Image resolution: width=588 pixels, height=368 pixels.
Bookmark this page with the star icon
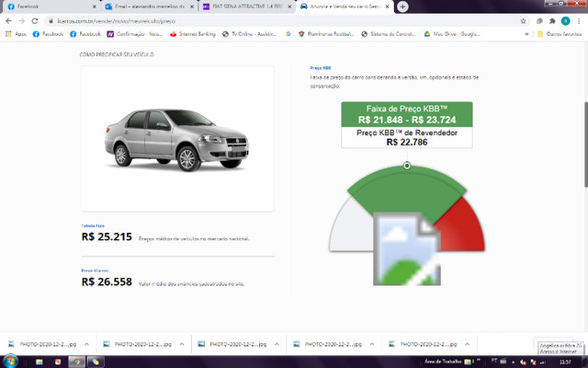(523, 21)
